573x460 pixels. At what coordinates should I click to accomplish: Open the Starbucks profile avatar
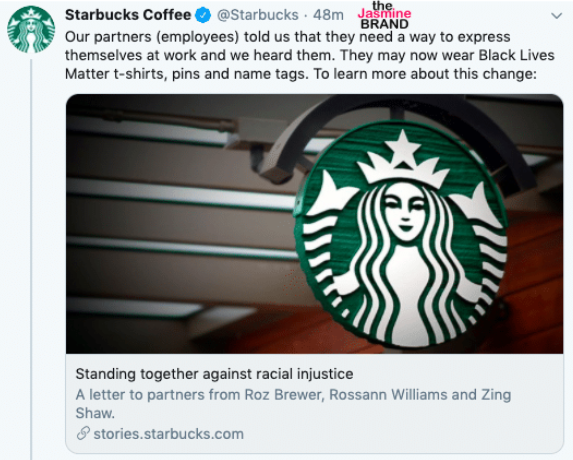coord(31,29)
